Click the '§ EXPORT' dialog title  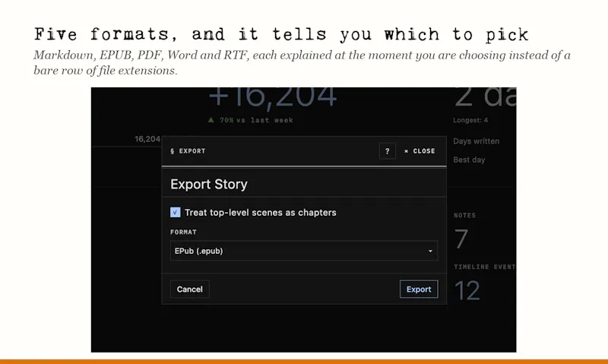188,151
